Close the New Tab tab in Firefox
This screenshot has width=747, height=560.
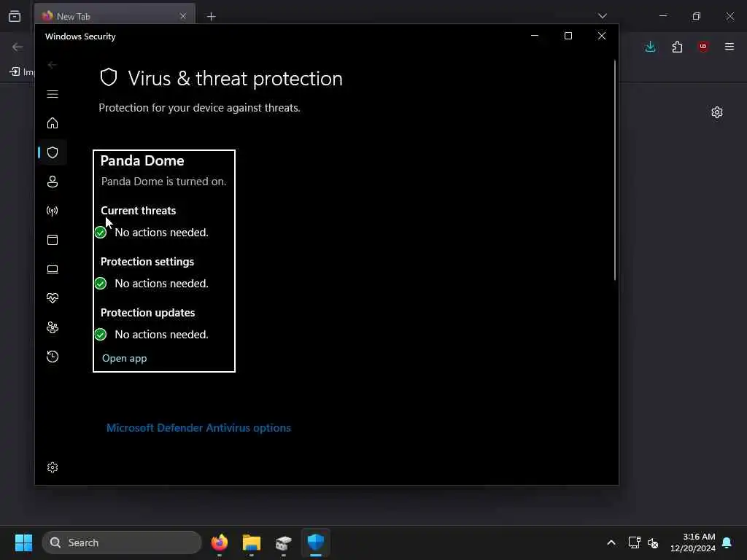183,16
